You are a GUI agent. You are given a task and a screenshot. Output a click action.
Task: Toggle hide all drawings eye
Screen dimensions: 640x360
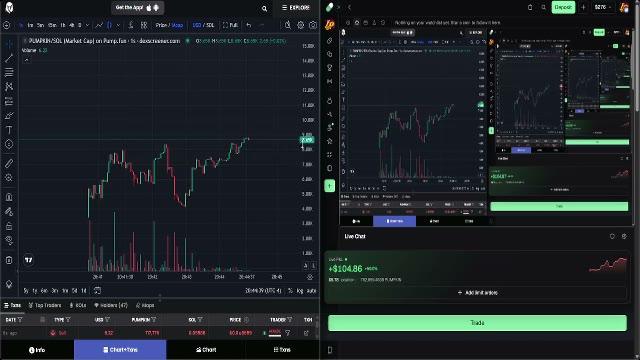pyautogui.click(x=9, y=240)
